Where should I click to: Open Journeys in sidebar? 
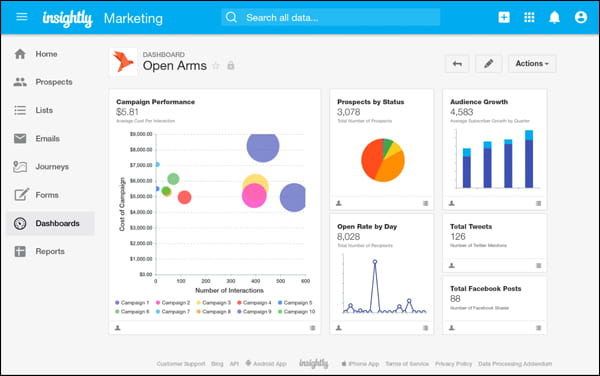click(x=50, y=167)
